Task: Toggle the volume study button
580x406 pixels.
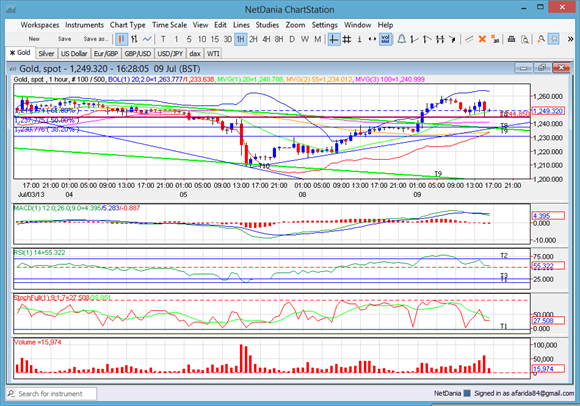Action: (385, 39)
